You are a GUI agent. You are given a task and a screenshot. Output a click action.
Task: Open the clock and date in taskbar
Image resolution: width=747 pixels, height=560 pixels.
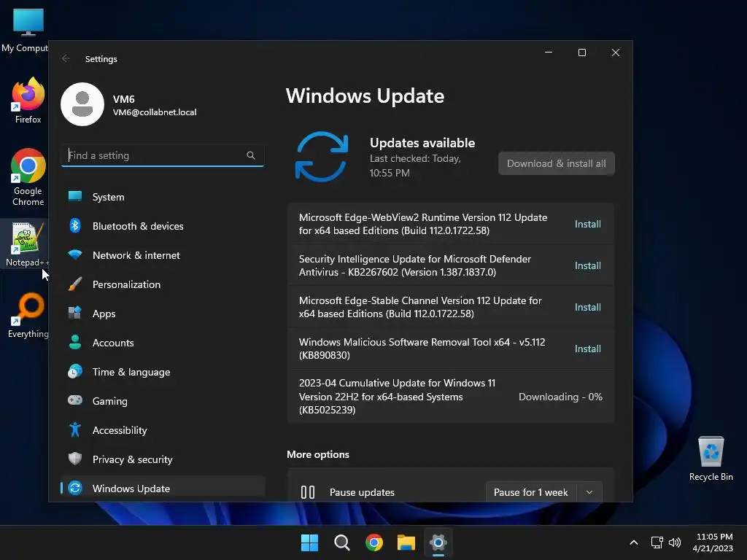pyautogui.click(x=713, y=542)
